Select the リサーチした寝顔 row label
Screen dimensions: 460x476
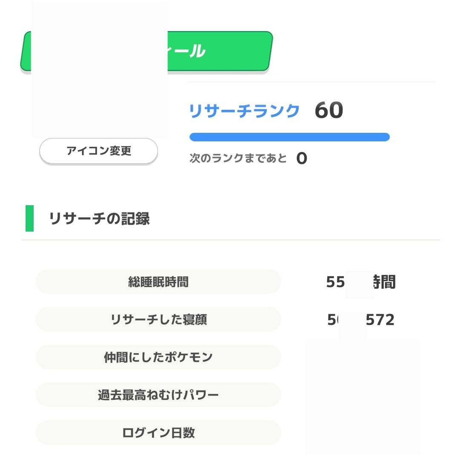tap(158, 319)
